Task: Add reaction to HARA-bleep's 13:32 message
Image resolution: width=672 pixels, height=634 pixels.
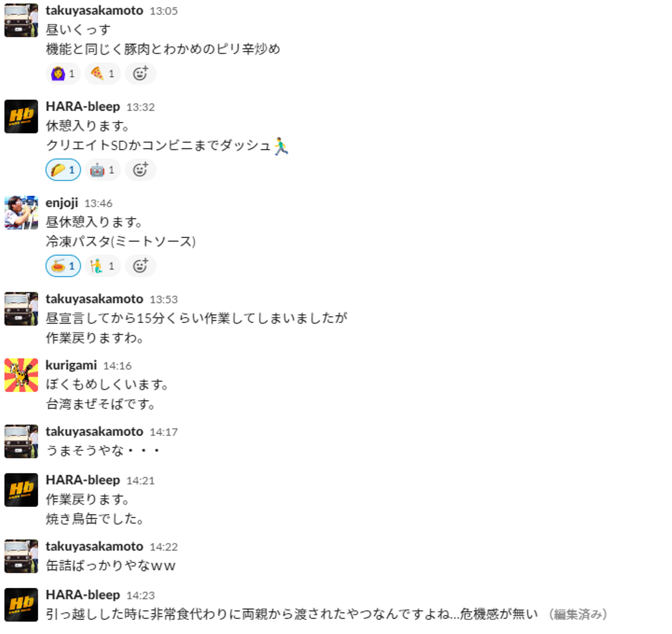Action: coord(140,170)
